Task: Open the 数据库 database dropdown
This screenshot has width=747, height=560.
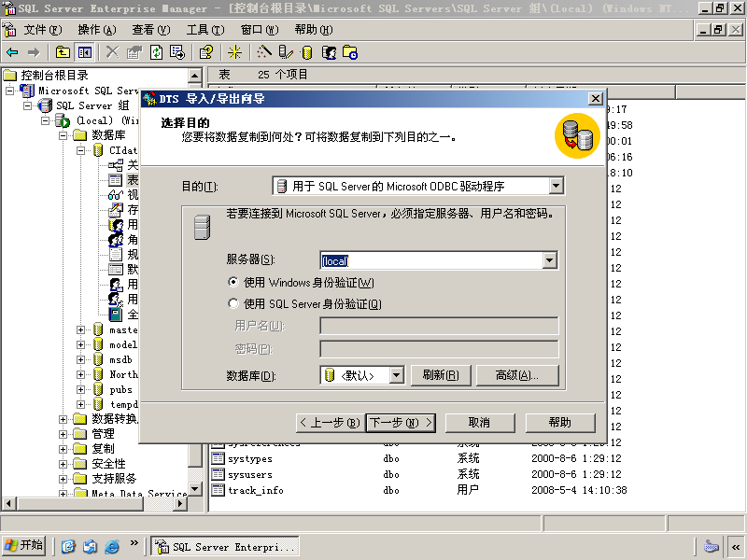Action: 396,375
